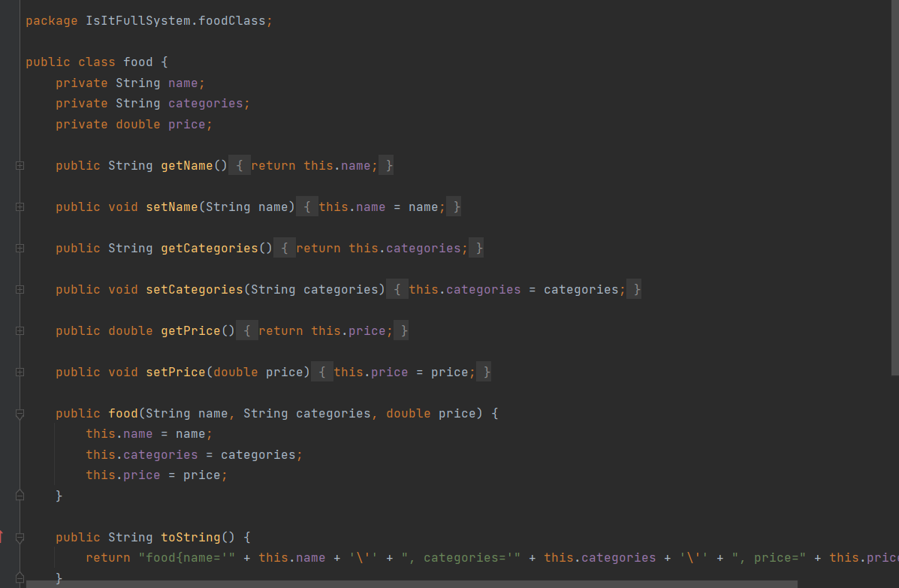Viewport: 899px width, 588px height.
Task: Click the folded opening brace after setPrice(double price)
Action: [x=322, y=372]
